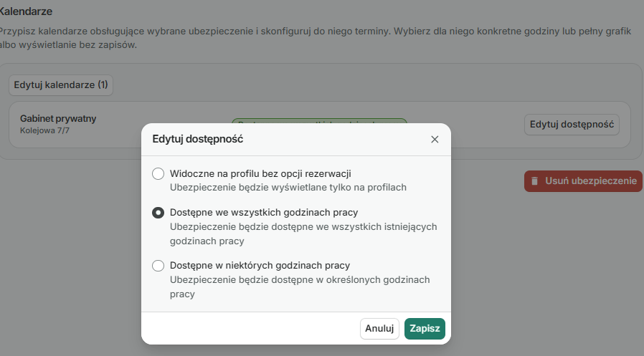Click the address text Kolejowa 7/7
This screenshot has width=644, height=356.
[x=44, y=130]
